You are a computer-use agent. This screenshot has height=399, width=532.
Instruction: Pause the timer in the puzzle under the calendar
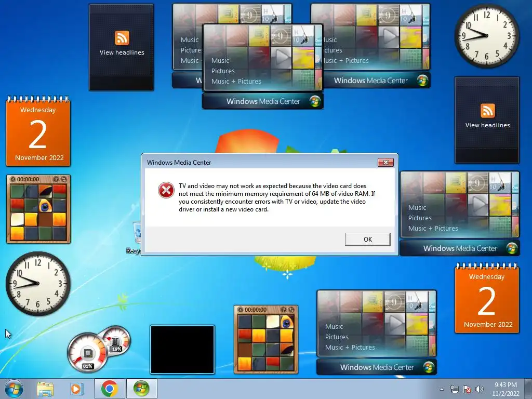(13, 179)
